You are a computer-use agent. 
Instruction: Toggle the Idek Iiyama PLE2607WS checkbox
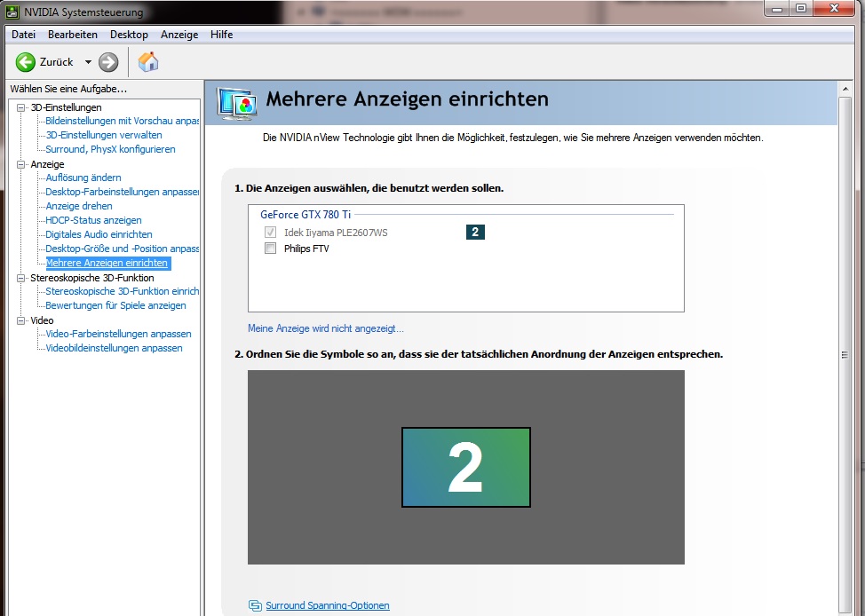click(x=270, y=233)
